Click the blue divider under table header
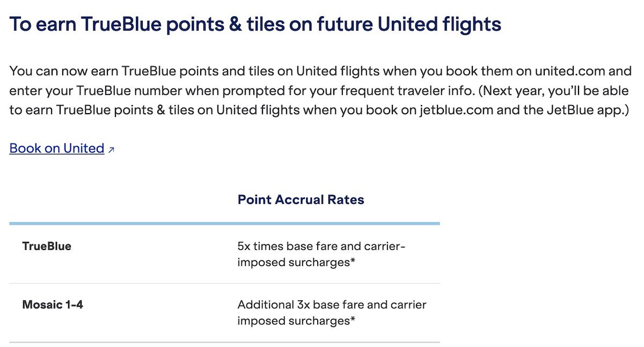644x347 pixels. pos(224,223)
